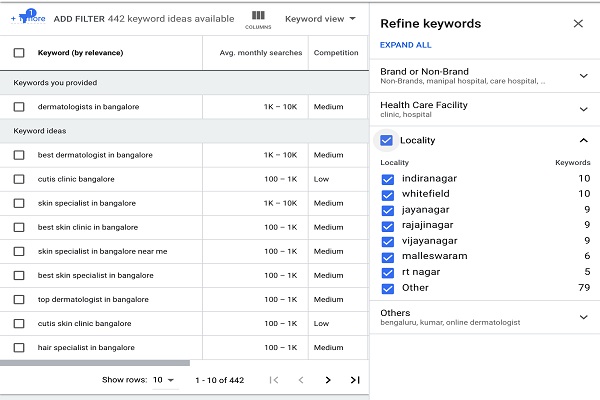Change the Show rows count dropdown
This screenshot has height=400, width=600.
click(x=164, y=380)
